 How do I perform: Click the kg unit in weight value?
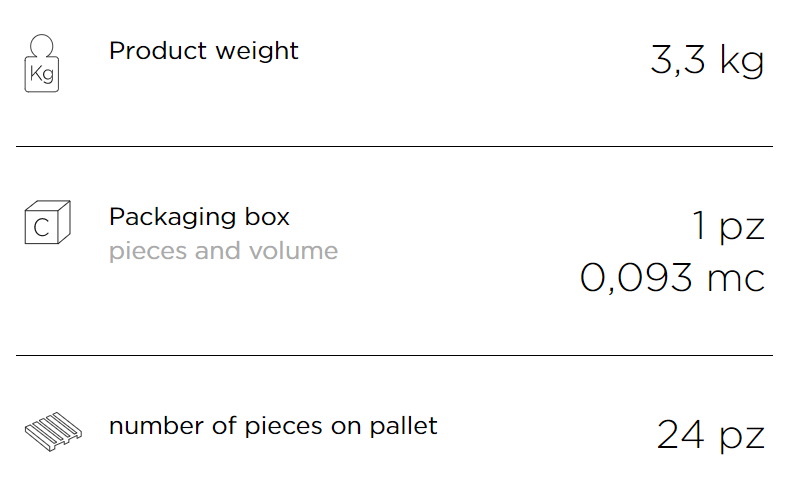tap(742, 61)
